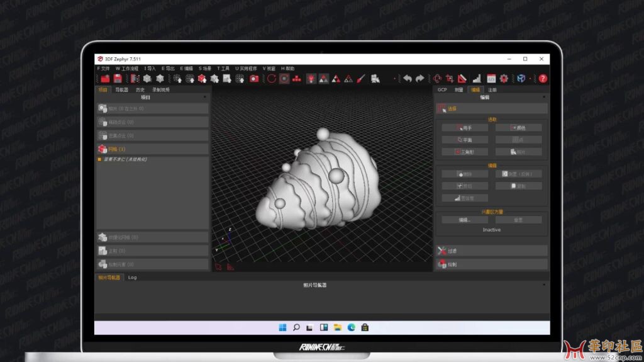Toggle visibility square of the mesh item
This screenshot has width=644, height=362.
pos(99,159)
